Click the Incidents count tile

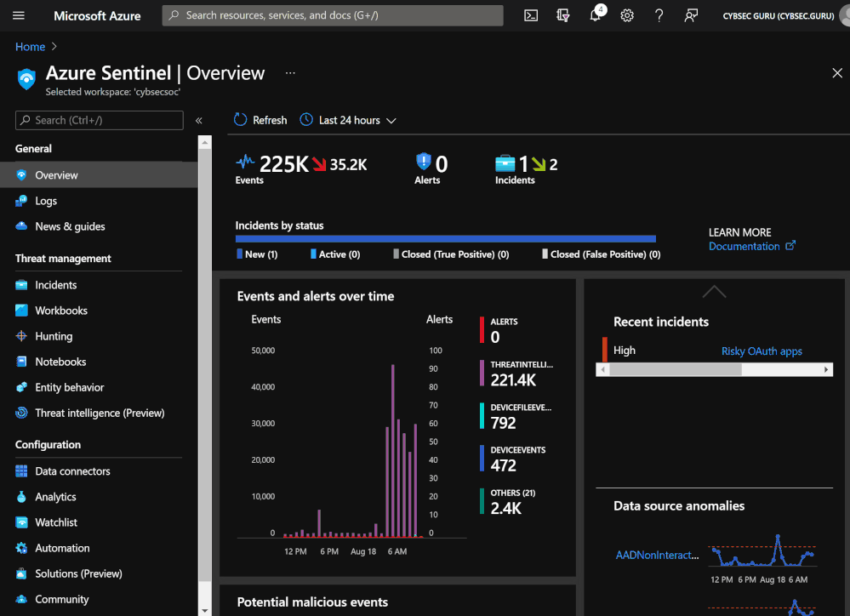[526, 168]
